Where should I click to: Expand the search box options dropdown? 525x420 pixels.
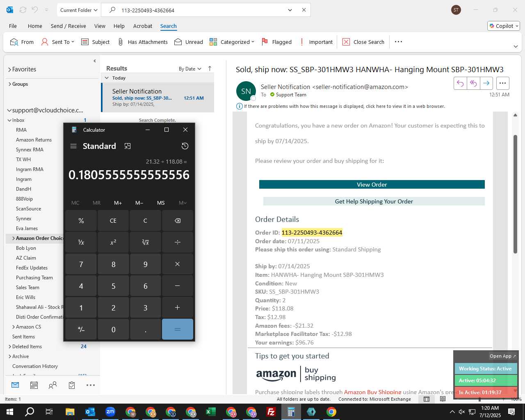click(x=290, y=10)
